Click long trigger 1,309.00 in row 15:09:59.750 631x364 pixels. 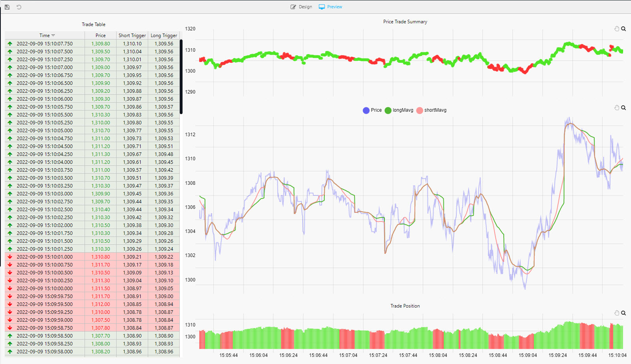[x=164, y=296]
